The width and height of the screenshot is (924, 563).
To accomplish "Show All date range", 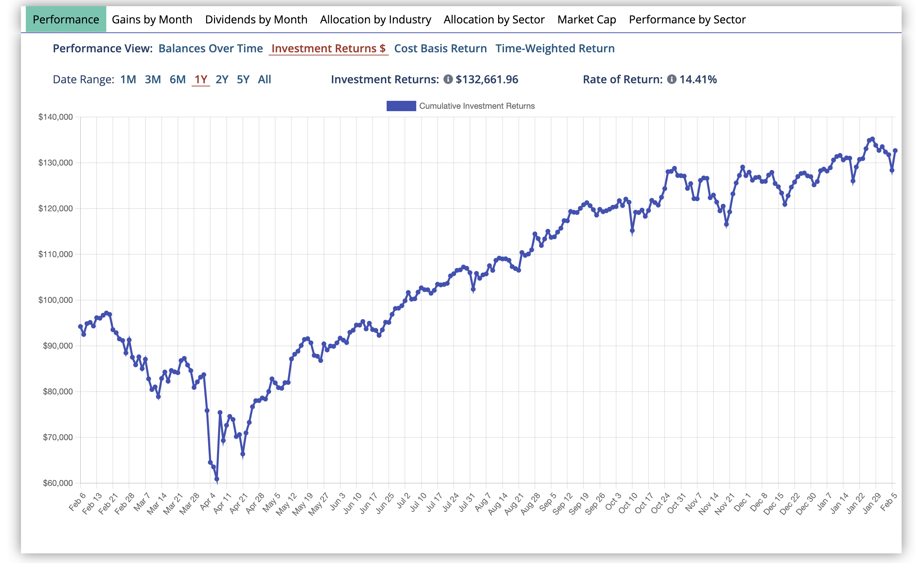I will pyautogui.click(x=265, y=79).
